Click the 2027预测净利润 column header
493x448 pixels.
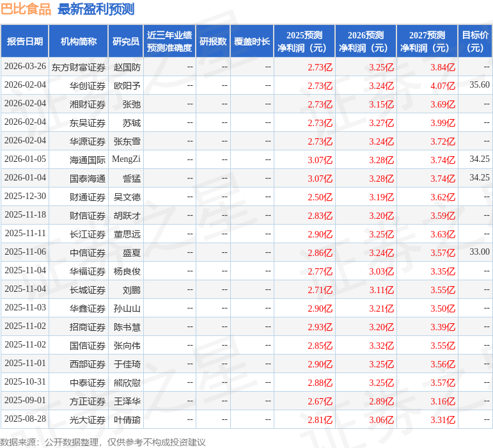(427, 42)
